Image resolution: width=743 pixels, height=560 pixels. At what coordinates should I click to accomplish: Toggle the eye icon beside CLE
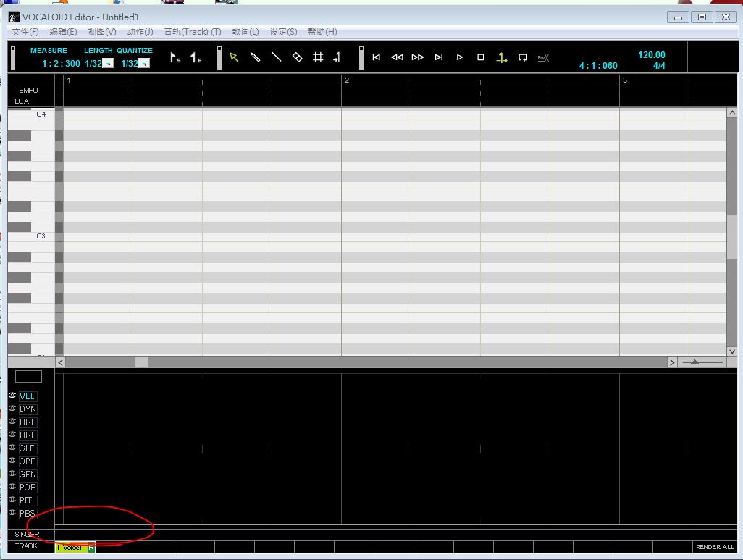12,448
